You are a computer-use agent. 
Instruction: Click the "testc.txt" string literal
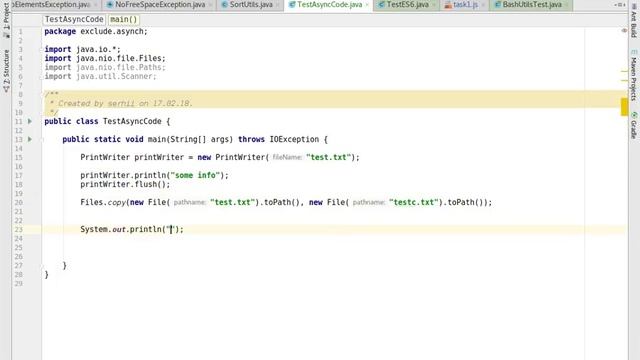coord(414,202)
